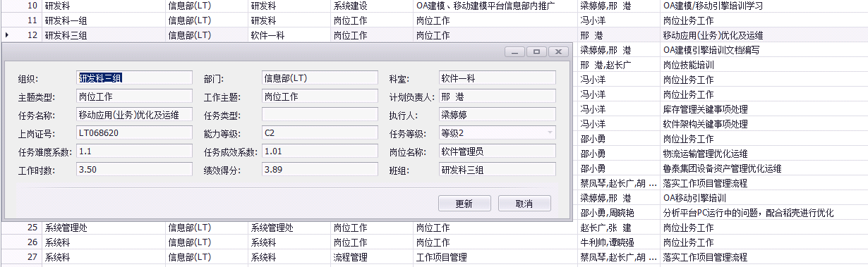868x267 pixels.
Task: Select row number 11 in the grid
Action: click(x=32, y=20)
